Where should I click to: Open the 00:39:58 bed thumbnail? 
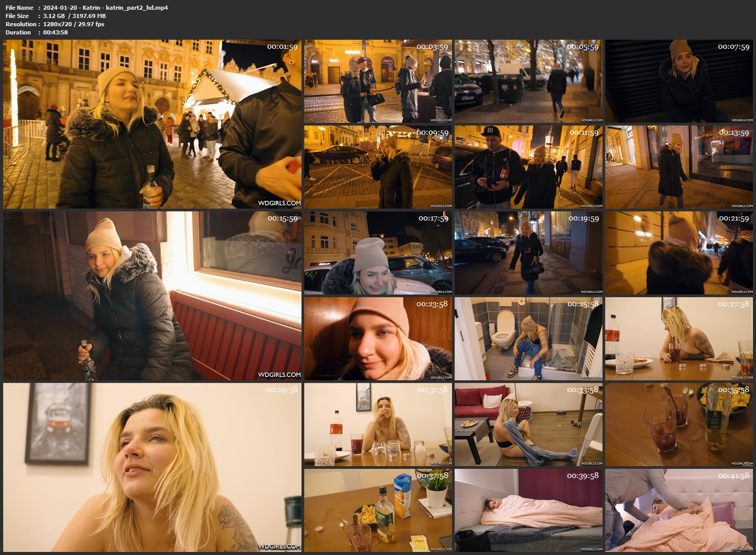[x=528, y=510]
